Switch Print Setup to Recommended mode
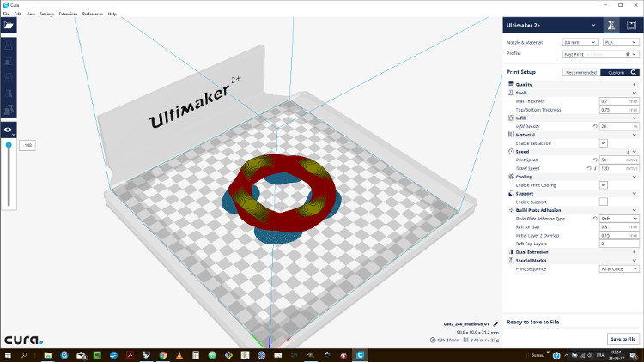644x362 pixels. coord(581,72)
